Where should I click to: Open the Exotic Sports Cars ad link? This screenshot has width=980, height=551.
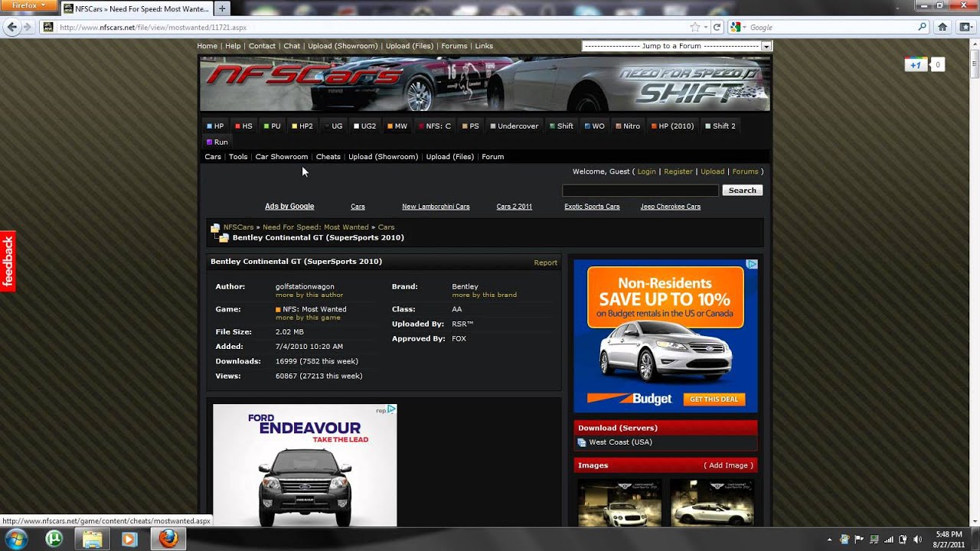point(592,207)
